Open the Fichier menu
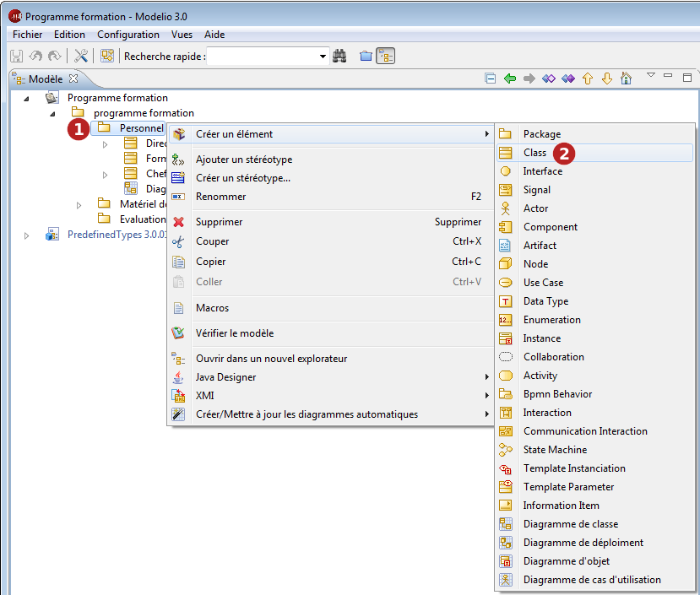The height and width of the screenshot is (595, 700). tap(28, 35)
